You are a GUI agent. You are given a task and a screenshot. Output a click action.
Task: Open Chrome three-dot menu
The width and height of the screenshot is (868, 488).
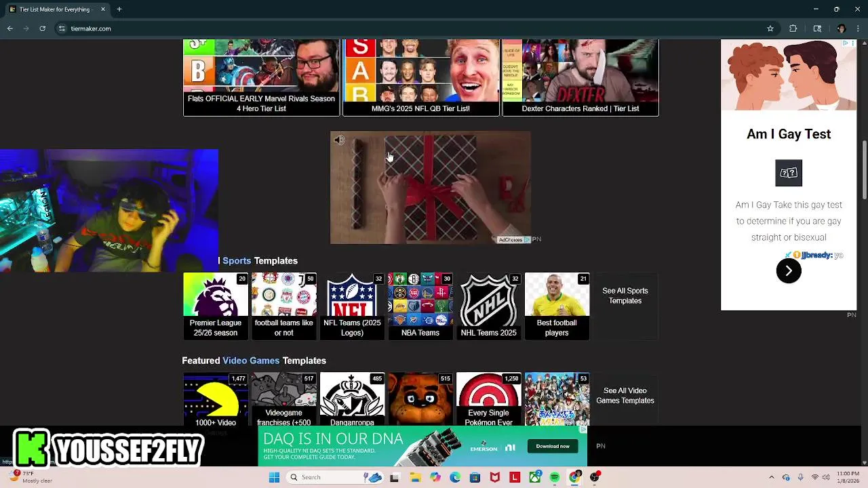tap(858, 28)
